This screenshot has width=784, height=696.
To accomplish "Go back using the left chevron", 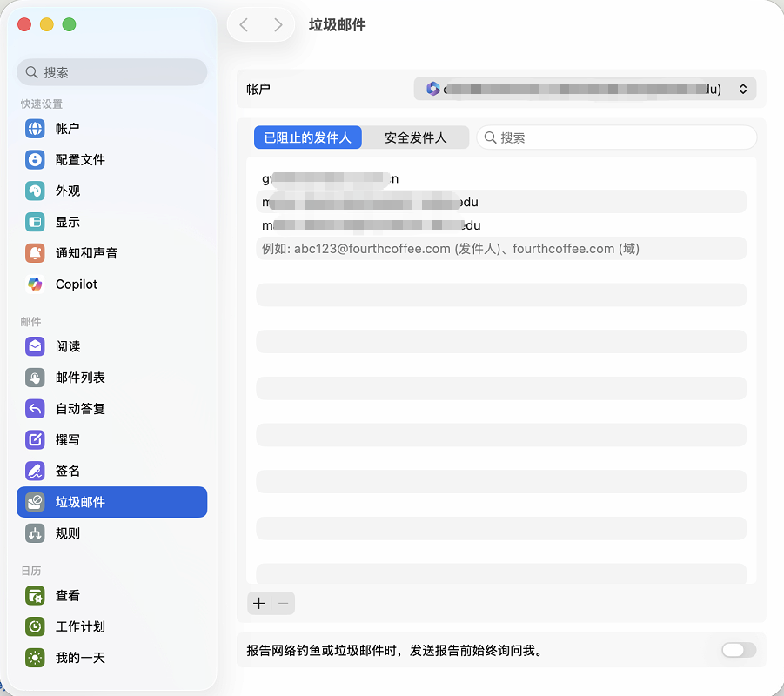I will [x=244, y=25].
